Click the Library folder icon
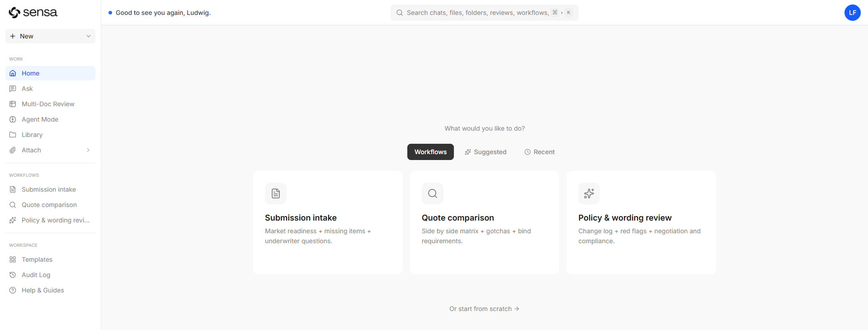 point(13,135)
